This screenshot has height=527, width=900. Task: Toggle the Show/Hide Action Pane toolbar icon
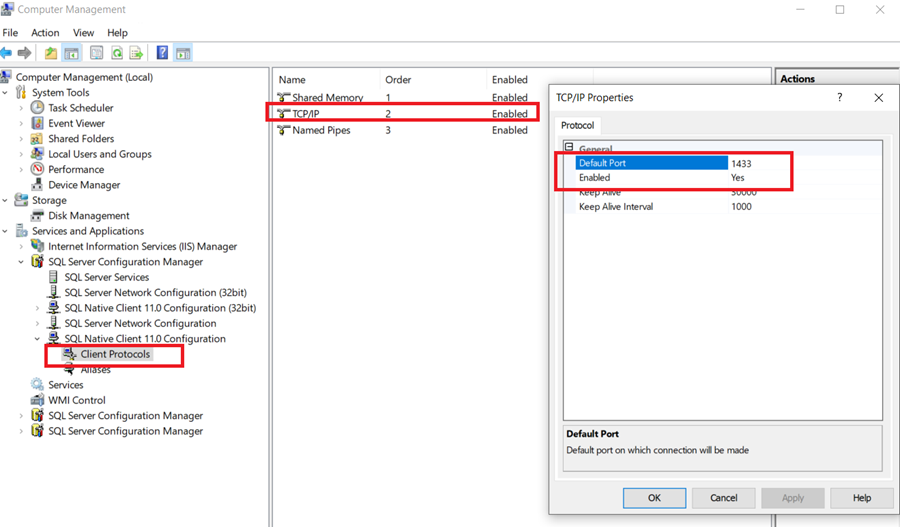tap(183, 53)
